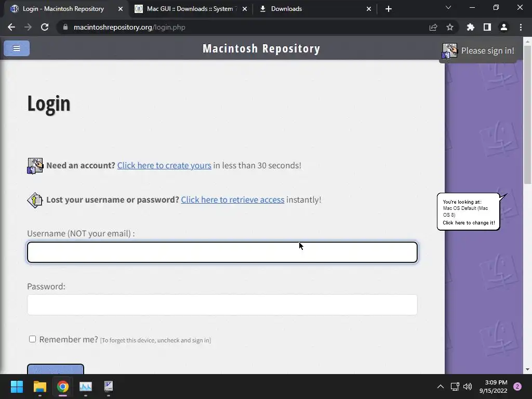Click the page scrollbar up arrow

pos(527,41)
